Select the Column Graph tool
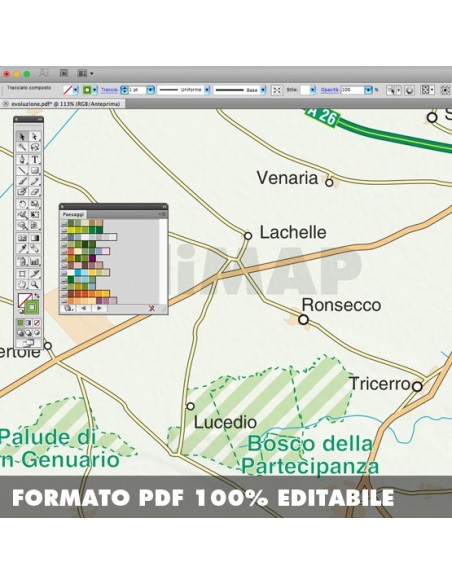 pyautogui.click(x=35, y=261)
